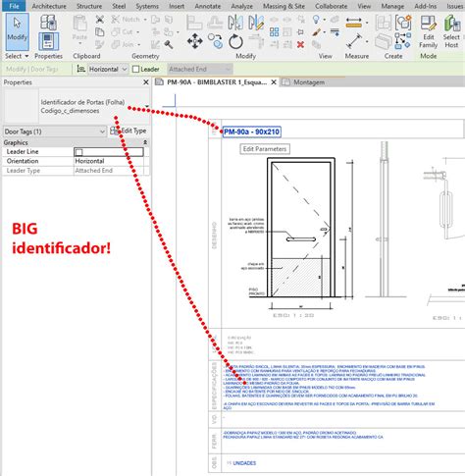Click the Select Host icon

451,31
